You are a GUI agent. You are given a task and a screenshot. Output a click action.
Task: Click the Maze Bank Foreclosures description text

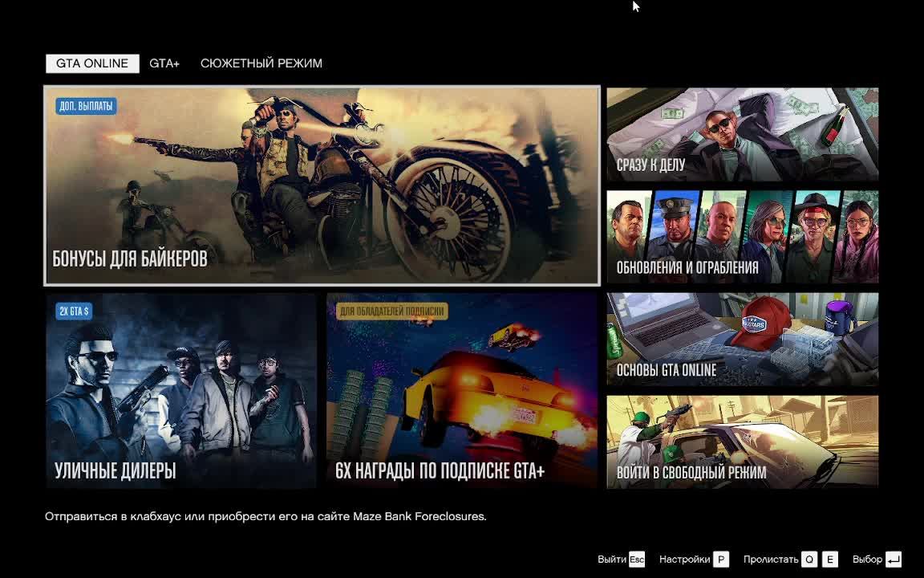coord(265,517)
